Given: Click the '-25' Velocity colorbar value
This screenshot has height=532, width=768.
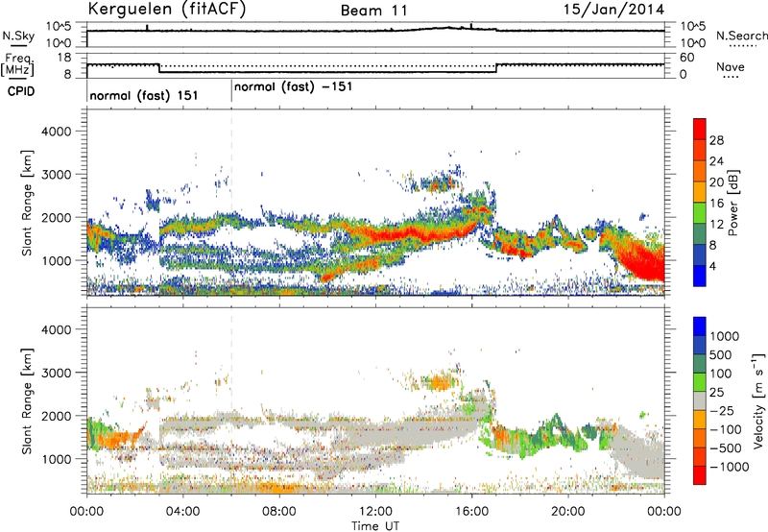Looking at the screenshot, I should (722, 411).
